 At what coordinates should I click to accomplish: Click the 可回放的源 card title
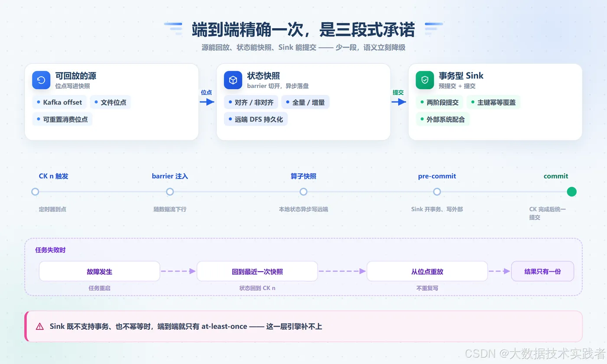[x=76, y=76]
